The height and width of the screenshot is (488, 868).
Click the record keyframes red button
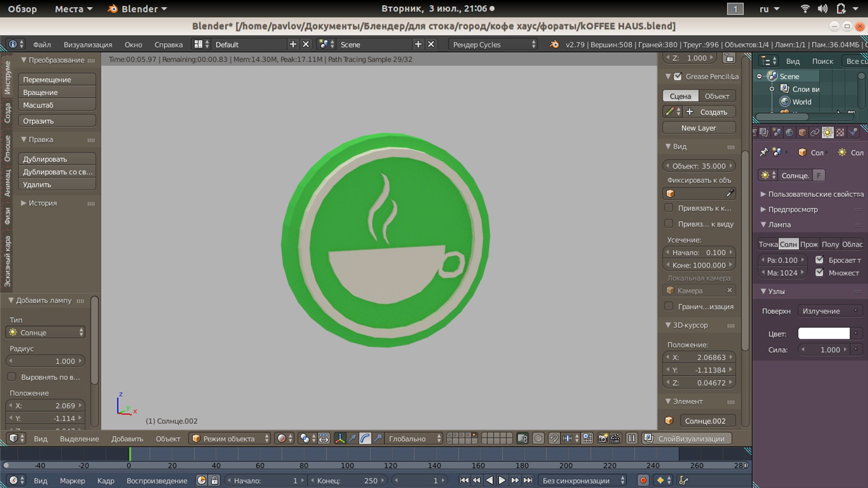643,480
